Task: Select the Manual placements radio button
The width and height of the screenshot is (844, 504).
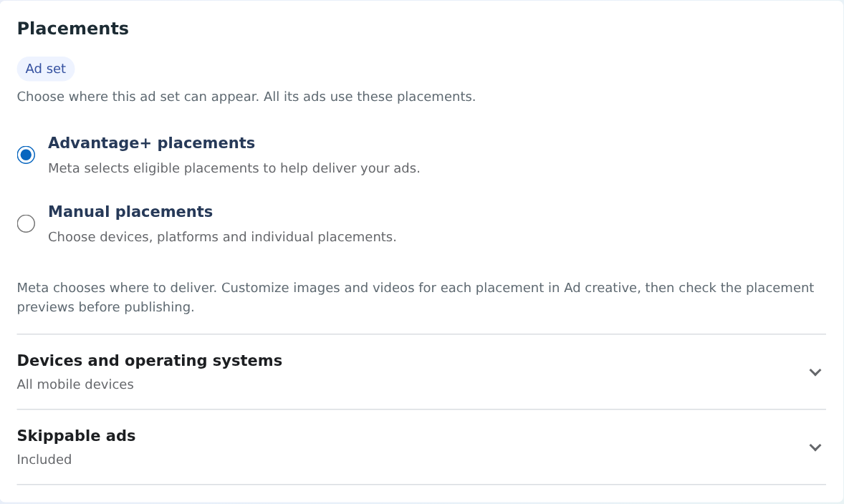Action: click(26, 223)
